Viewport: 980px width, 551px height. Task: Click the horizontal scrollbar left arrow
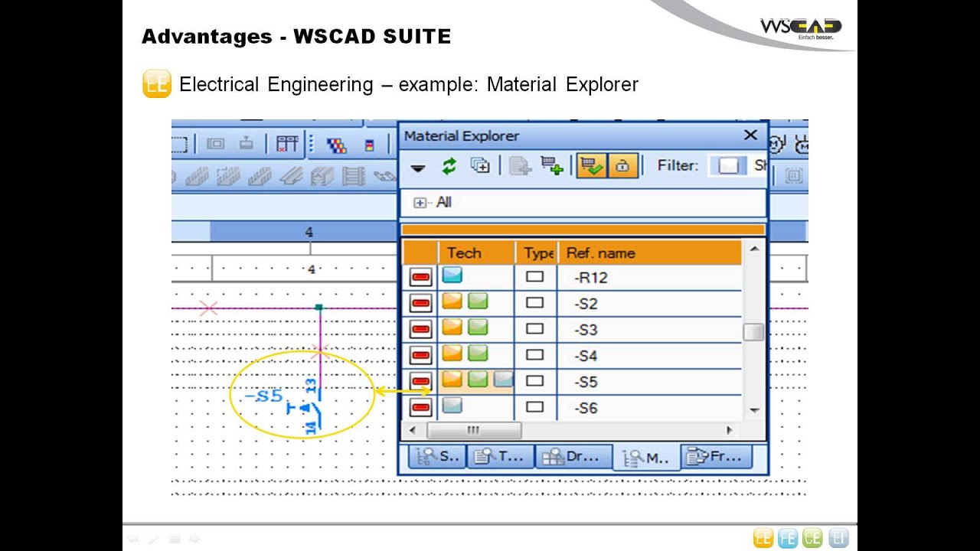[x=413, y=430]
